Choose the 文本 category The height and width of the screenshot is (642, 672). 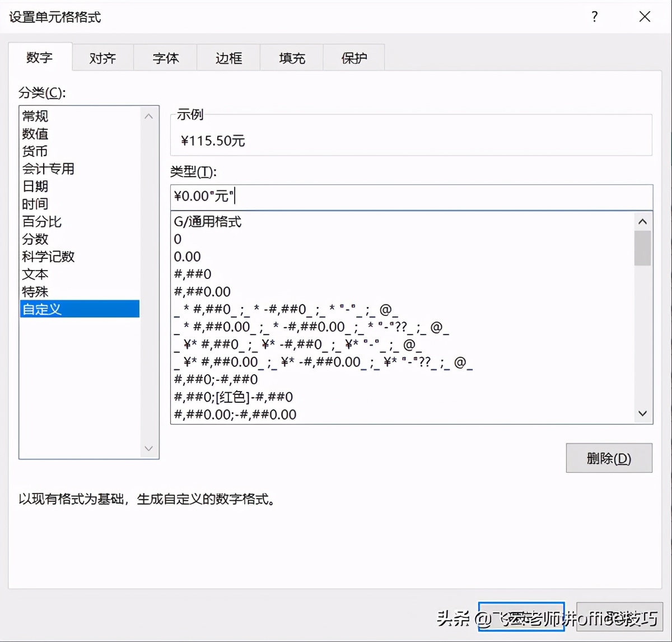80,274
